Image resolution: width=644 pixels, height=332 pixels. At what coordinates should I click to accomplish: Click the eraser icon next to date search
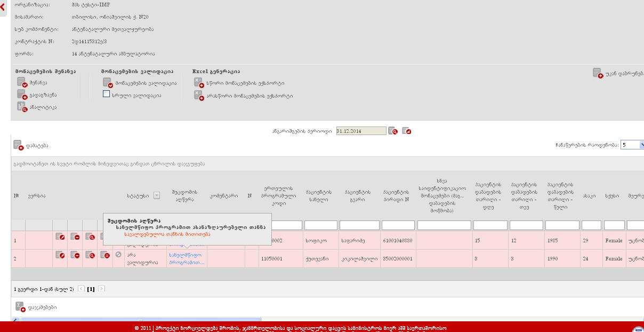[x=406, y=131]
